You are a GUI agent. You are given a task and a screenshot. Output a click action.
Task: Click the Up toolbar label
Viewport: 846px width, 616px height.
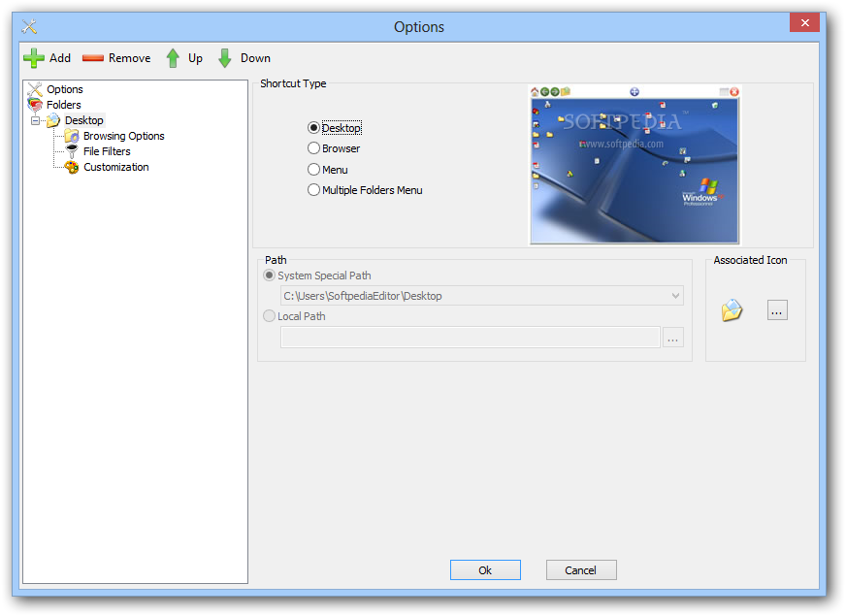coord(195,58)
